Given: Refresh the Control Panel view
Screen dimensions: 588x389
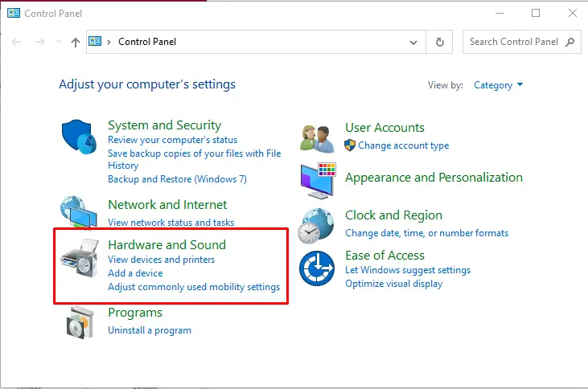Looking at the screenshot, I should [439, 42].
